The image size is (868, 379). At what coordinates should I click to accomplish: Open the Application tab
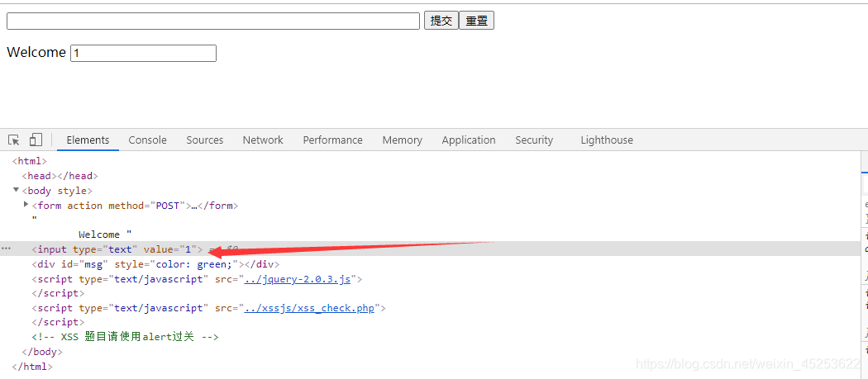click(469, 140)
